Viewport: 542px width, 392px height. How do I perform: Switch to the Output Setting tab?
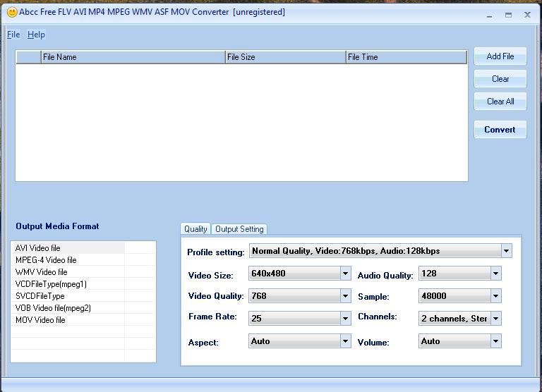[239, 229]
